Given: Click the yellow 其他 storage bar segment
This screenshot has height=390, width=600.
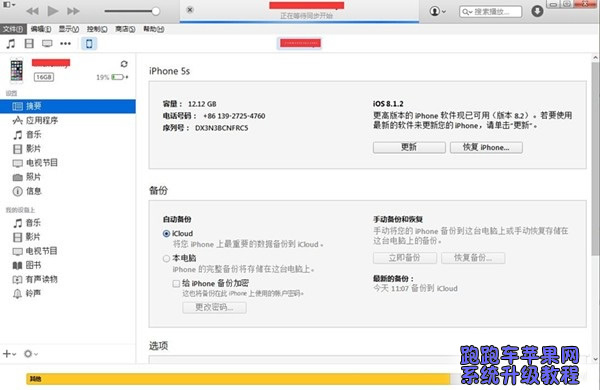Looking at the screenshot, I should tap(238, 379).
